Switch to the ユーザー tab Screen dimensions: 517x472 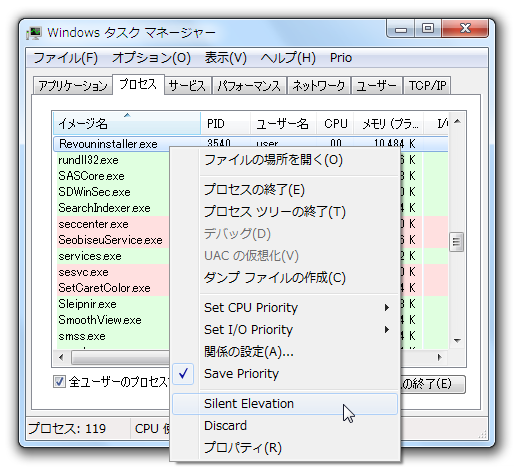[377, 86]
